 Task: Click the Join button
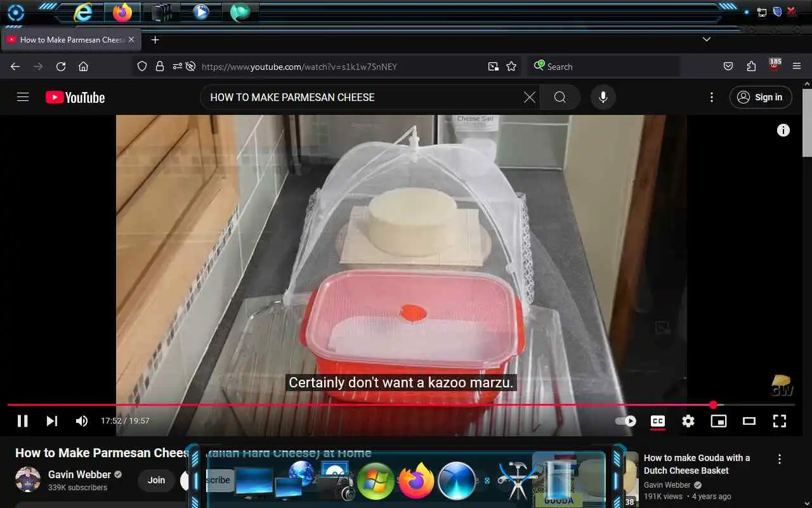pyautogui.click(x=157, y=480)
